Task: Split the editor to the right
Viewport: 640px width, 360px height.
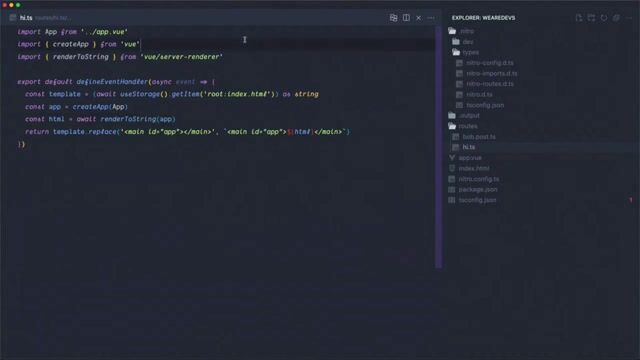Action: pyautogui.click(x=406, y=18)
